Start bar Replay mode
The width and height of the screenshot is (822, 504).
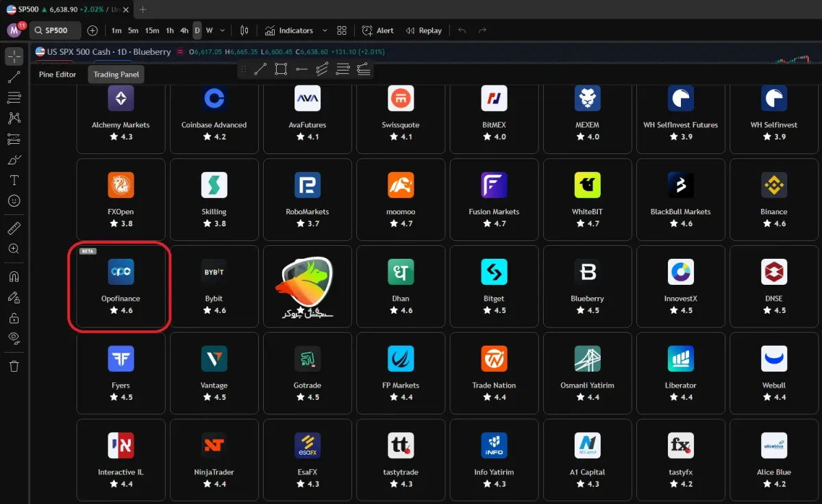pos(423,31)
